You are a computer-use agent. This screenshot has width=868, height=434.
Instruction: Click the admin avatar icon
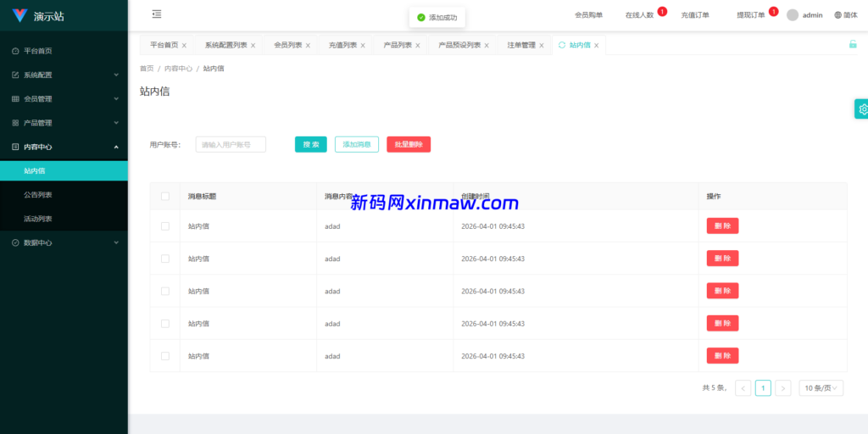pos(793,15)
